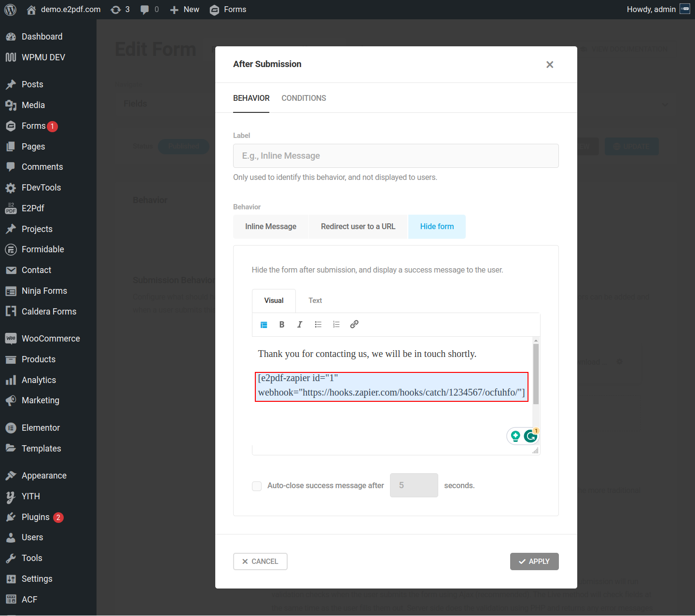The height and width of the screenshot is (616, 695).
Task: Expand the WooCommerce sidebar menu
Action: click(50, 339)
